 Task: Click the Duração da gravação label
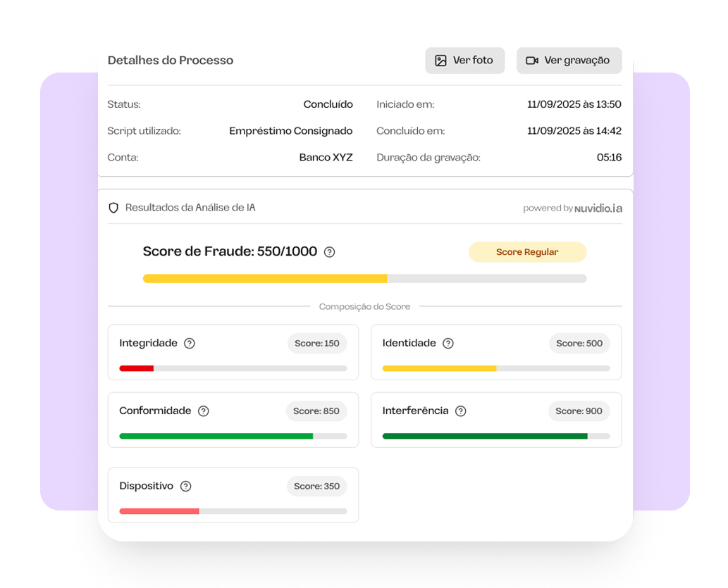[x=428, y=158]
